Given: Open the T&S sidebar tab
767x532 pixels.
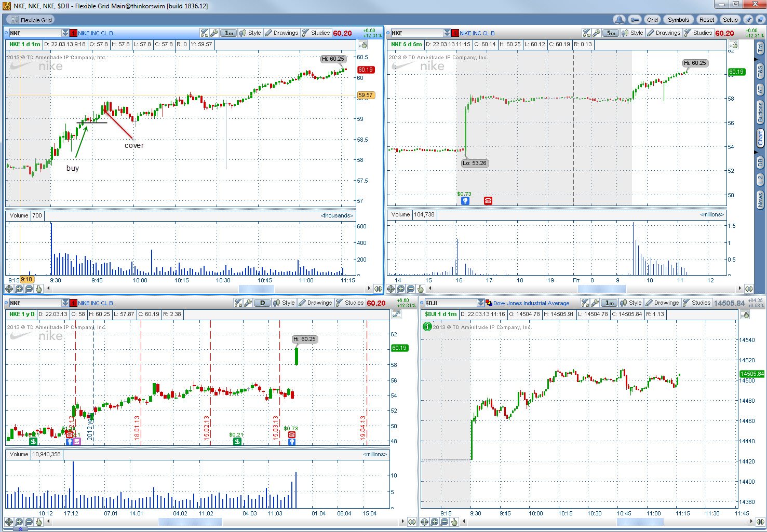Looking at the screenshot, I should pos(760,71).
